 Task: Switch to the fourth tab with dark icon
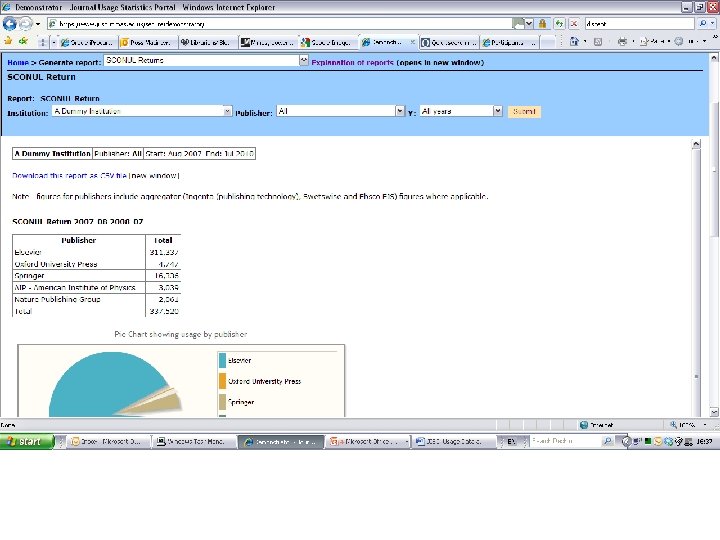(x=269, y=42)
